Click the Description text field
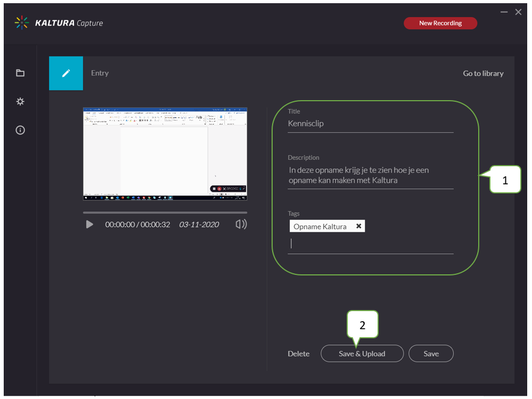 point(371,175)
